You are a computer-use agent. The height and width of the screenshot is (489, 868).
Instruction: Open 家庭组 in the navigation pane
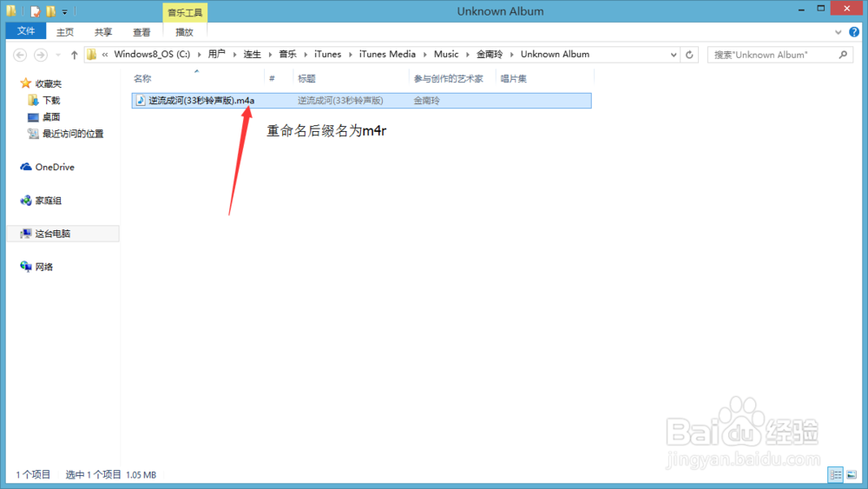(48, 201)
